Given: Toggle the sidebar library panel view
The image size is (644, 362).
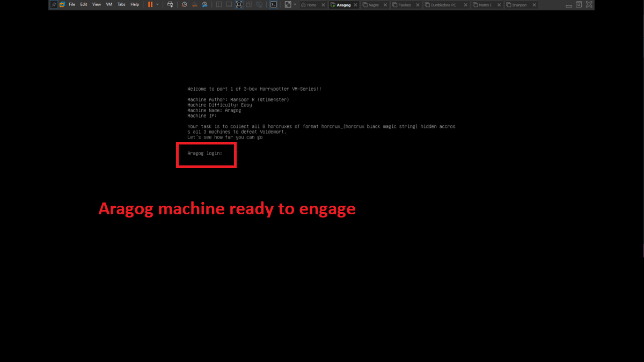Looking at the screenshot, I should pos(219,4).
